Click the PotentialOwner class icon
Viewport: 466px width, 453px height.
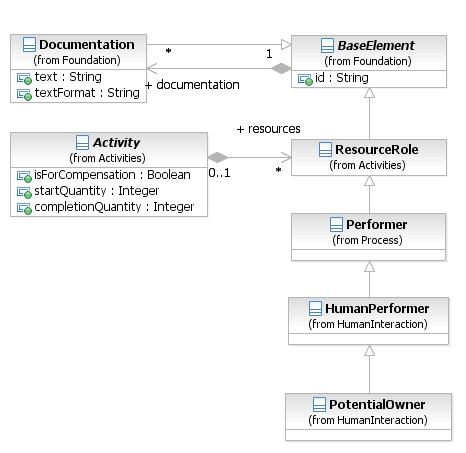[319, 405]
